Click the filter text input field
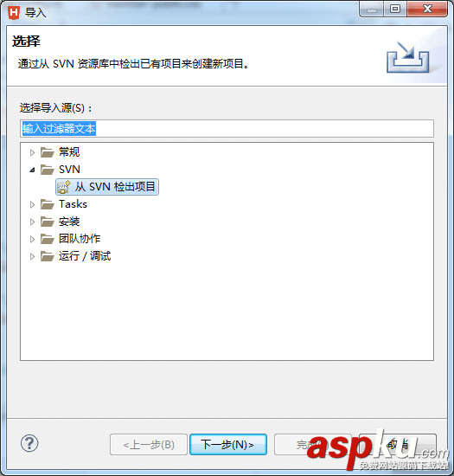 pos(227,128)
